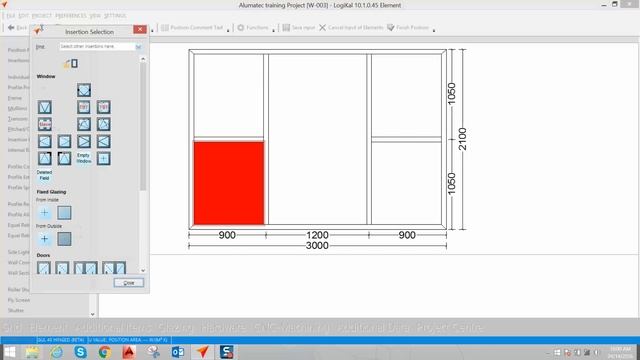Select the Deleted Field insertion
Screen dimensions: 640x360
point(44,175)
